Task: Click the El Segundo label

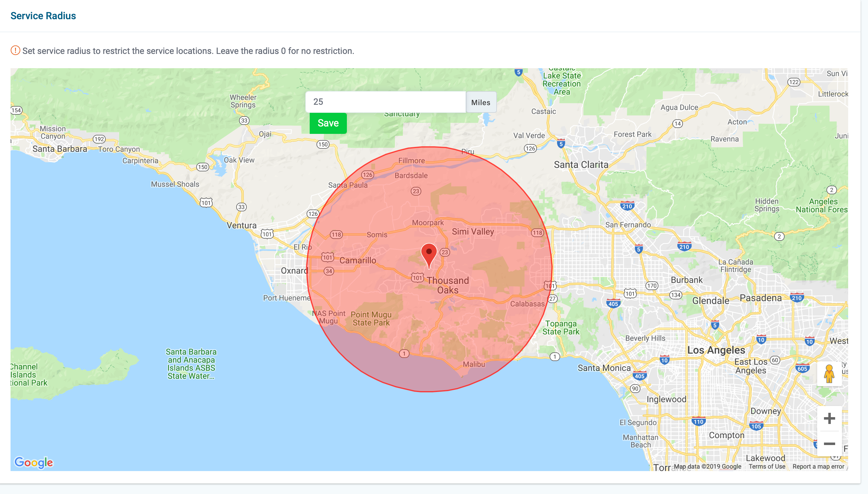Action: [x=638, y=422]
